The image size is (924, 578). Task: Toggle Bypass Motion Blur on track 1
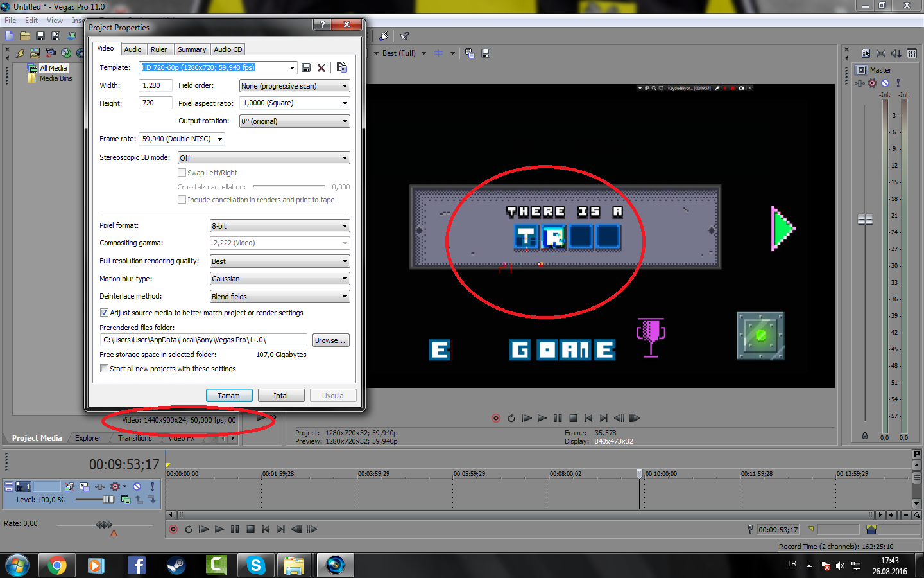click(x=69, y=487)
